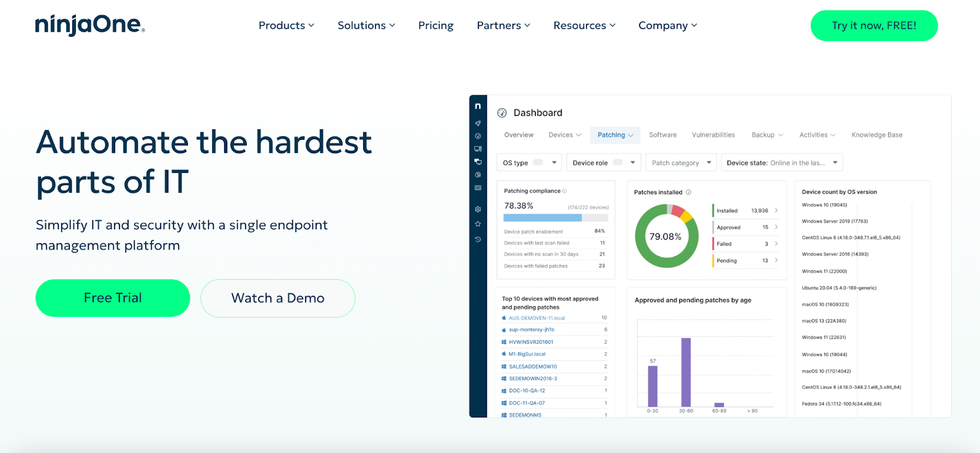The height and width of the screenshot is (453, 980).
Task: Expand the Patch category dropdown
Action: (x=681, y=162)
